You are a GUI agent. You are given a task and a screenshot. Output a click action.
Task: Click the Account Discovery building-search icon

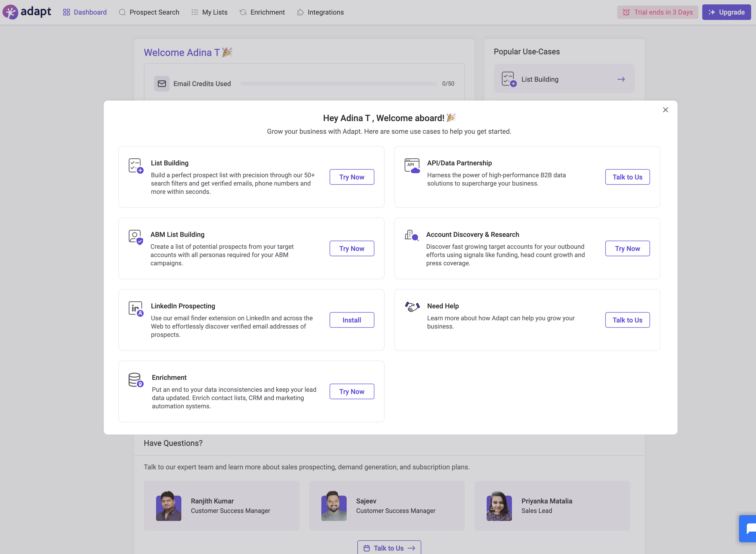coord(412,235)
